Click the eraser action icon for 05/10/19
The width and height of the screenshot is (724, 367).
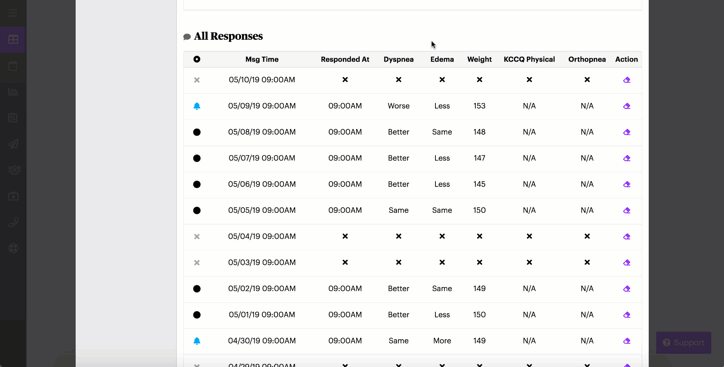627,80
